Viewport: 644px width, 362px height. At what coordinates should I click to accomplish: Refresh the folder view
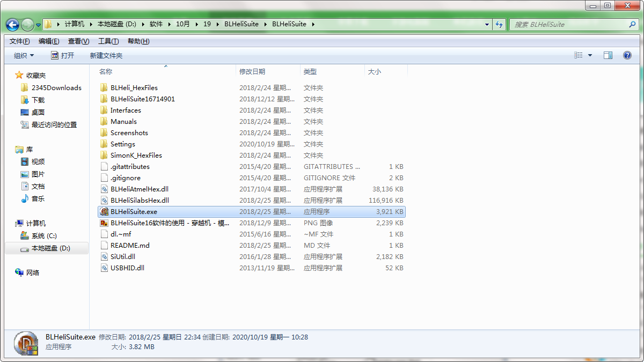(x=500, y=24)
